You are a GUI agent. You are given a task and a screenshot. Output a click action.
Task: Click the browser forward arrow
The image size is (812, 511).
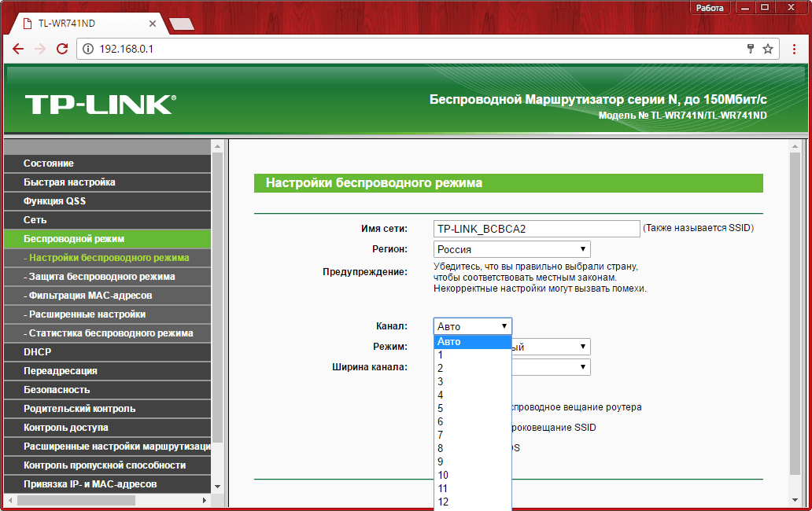click(40, 49)
